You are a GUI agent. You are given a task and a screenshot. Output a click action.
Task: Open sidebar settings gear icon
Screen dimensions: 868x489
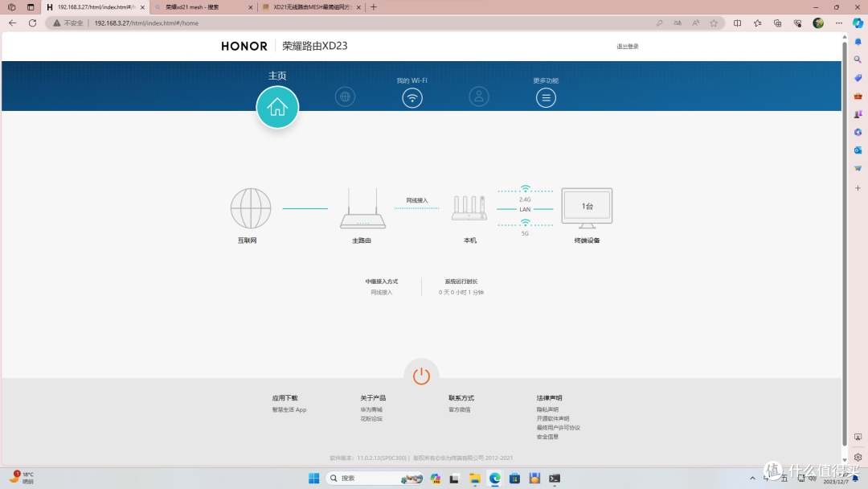(x=858, y=458)
